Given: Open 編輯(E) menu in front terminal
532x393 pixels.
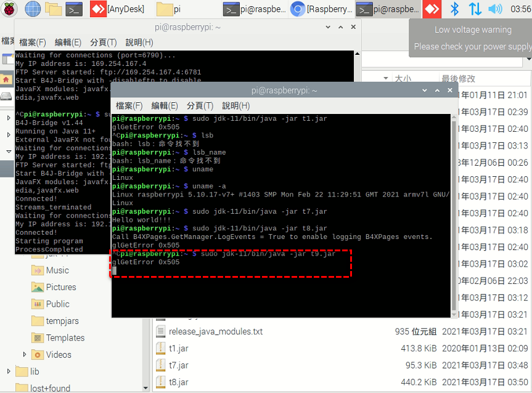Looking at the screenshot, I should tap(164, 106).
